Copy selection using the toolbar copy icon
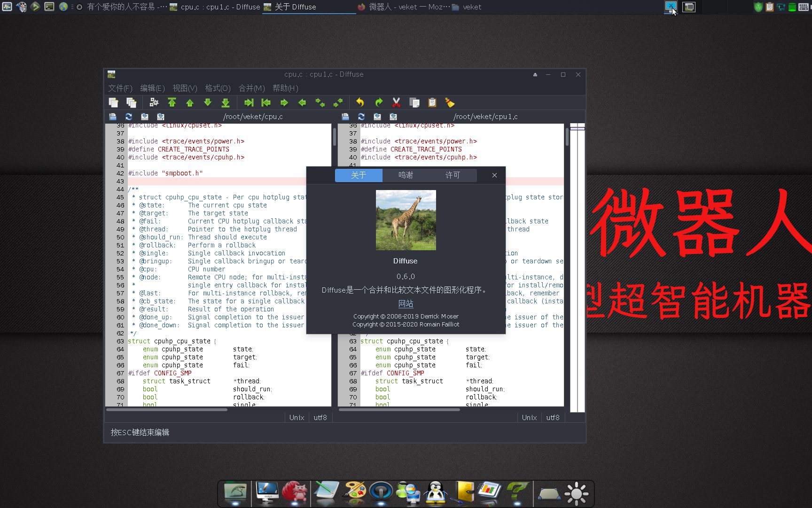 (x=414, y=103)
